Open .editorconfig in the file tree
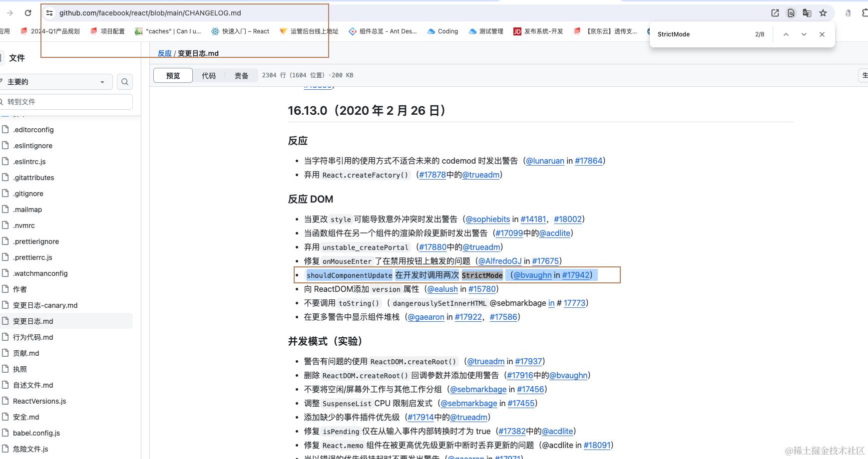This screenshot has width=868, height=459. tap(33, 130)
